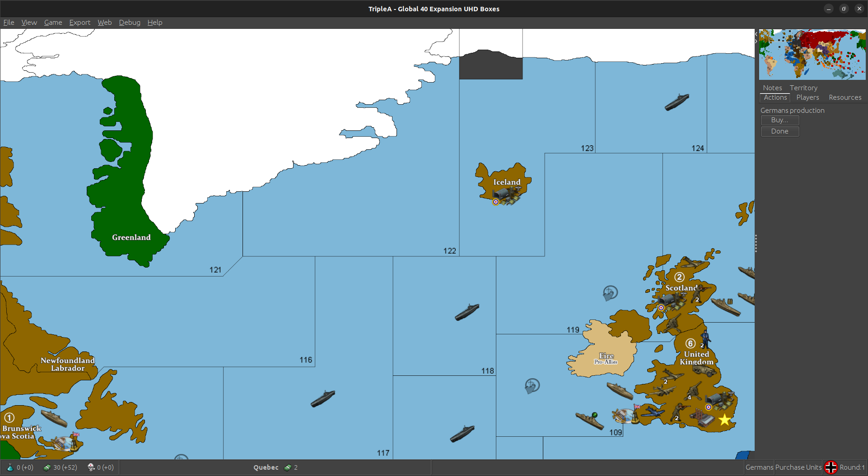Select the warship between Eire and Wales

620,390
